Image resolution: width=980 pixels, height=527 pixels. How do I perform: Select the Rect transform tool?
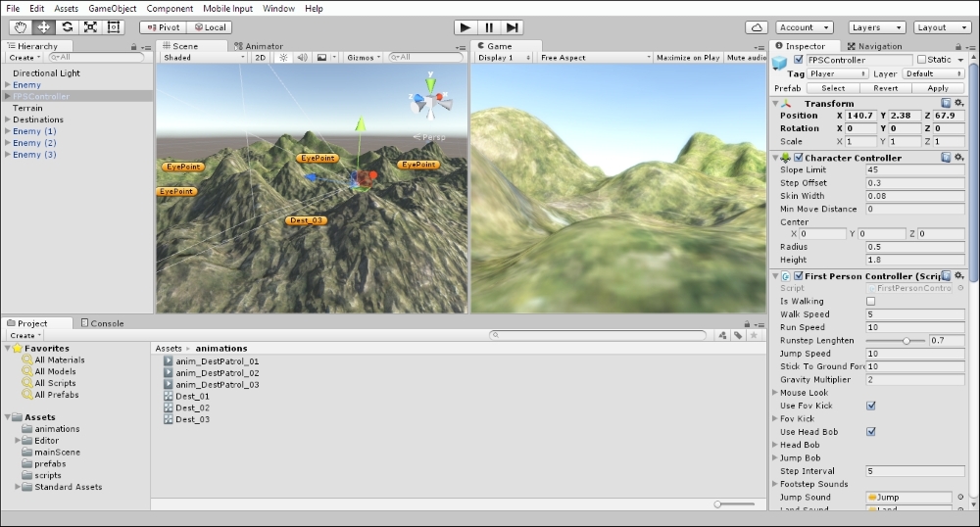(x=113, y=27)
